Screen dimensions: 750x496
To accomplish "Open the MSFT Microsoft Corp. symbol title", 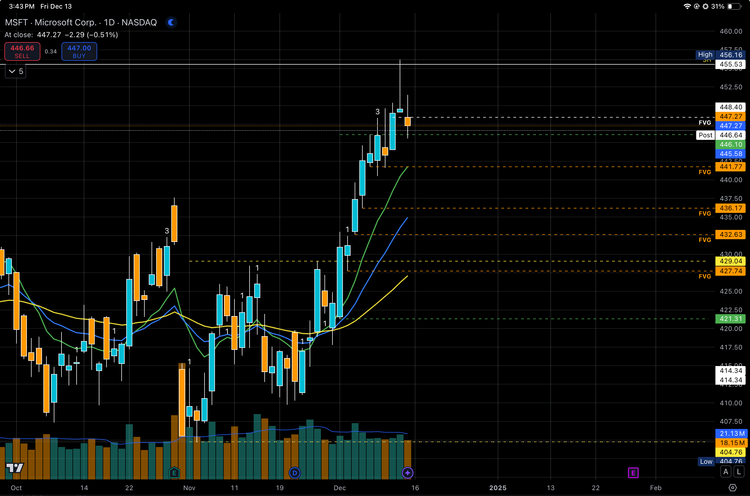I will click(81, 22).
